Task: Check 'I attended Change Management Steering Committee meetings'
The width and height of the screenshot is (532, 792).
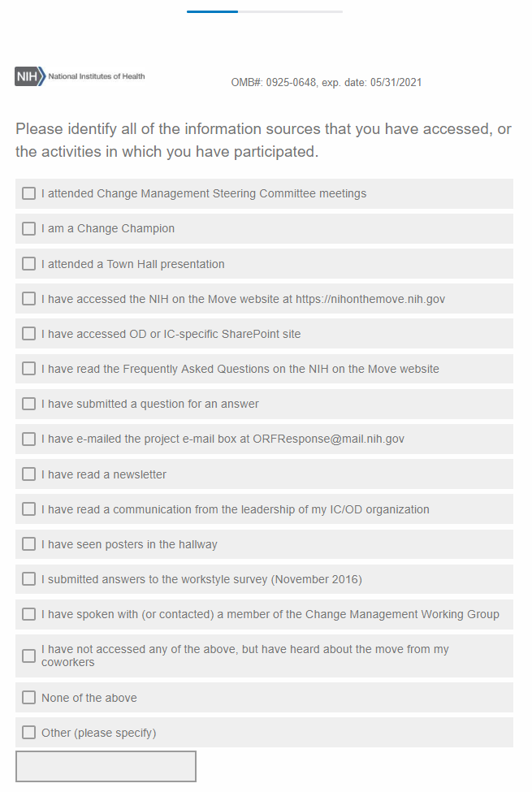Action: (x=29, y=193)
